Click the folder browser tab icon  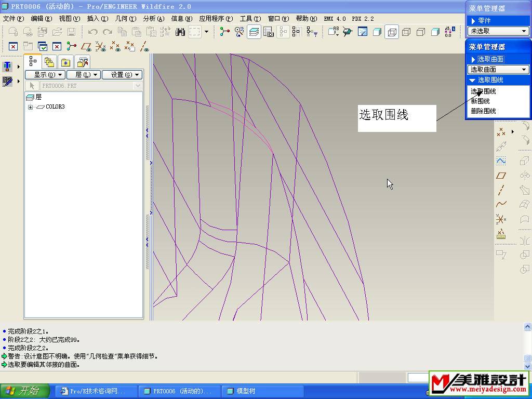point(49,62)
